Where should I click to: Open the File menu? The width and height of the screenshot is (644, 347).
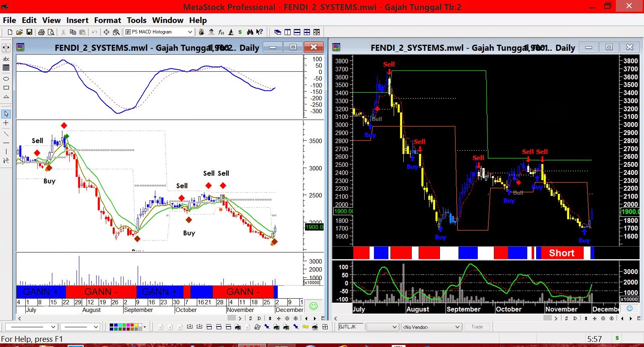9,20
